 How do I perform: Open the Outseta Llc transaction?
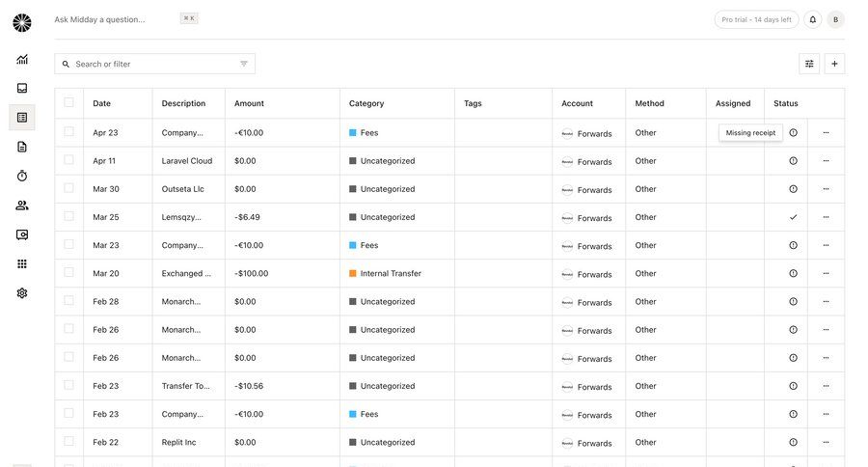pos(182,189)
